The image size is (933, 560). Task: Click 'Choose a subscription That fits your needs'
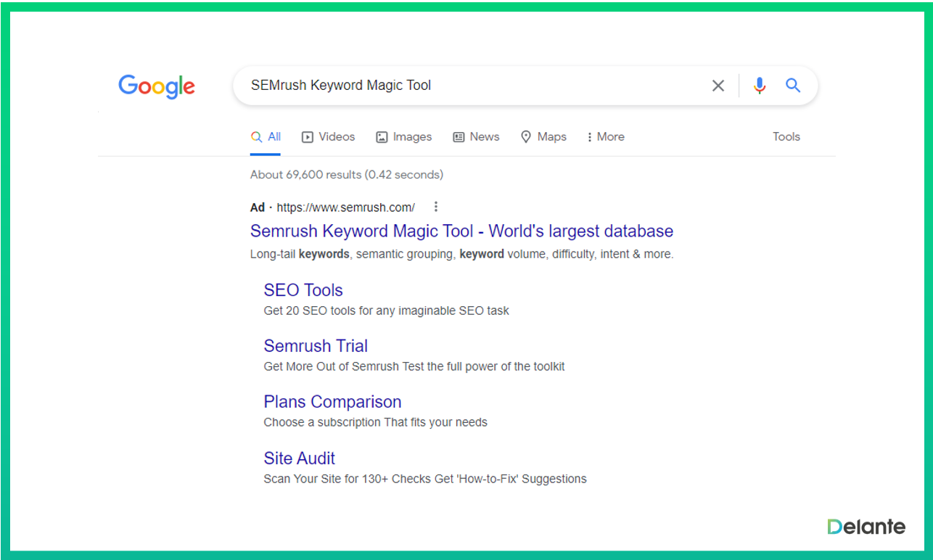[375, 422]
